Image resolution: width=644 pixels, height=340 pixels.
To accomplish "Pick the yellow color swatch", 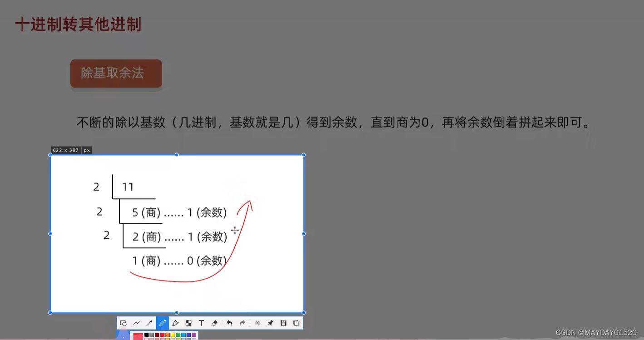I will (173, 335).
